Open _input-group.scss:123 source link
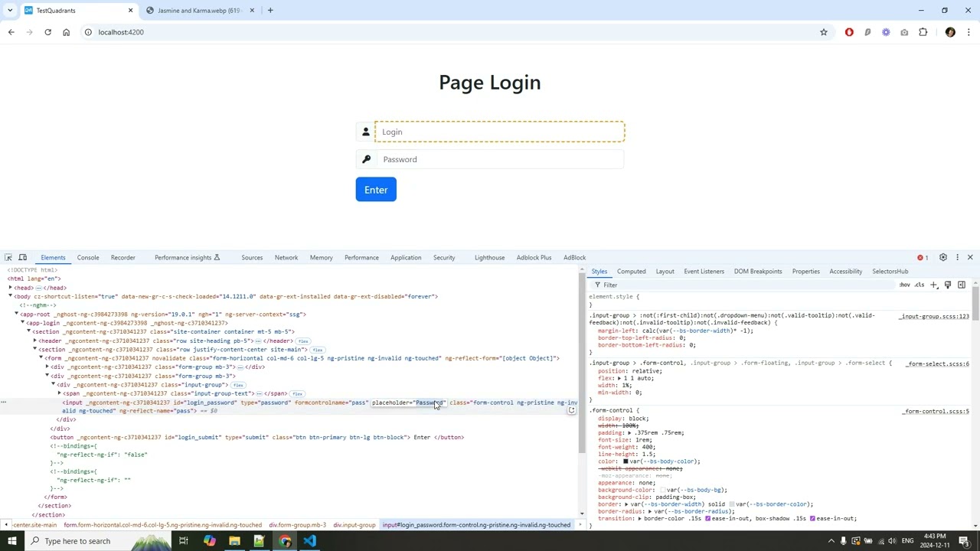980x551 pixels. tap(935, 317)
